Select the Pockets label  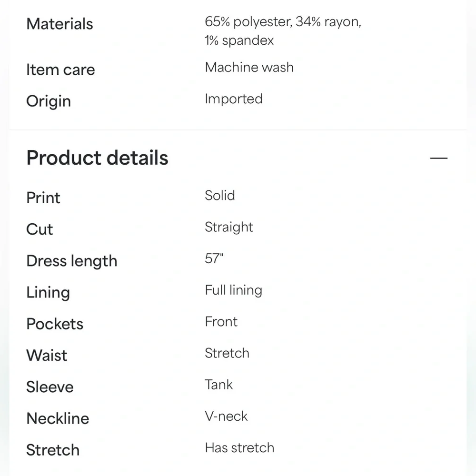(x=55, y=324)
